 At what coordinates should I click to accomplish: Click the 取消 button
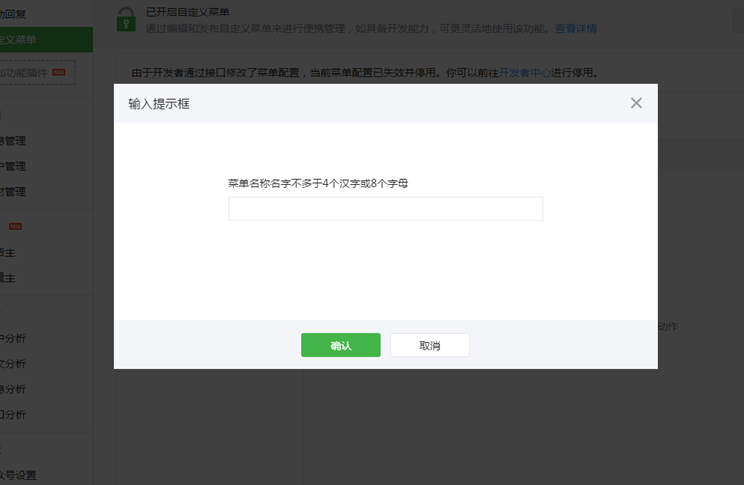click(x=430, y=345)
